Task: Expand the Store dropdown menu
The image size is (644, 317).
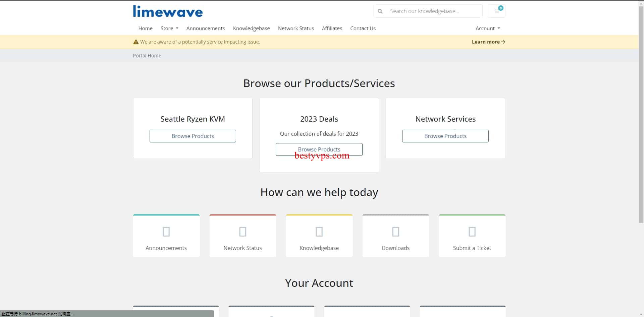Action: click(169, 28)
